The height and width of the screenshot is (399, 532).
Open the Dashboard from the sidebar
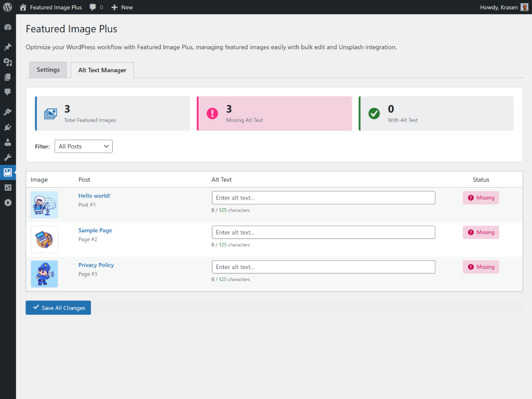[8, 27]
